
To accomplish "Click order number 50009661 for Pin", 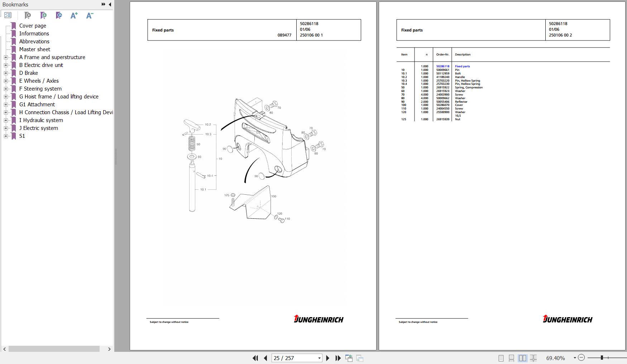I will pos(442,70).
